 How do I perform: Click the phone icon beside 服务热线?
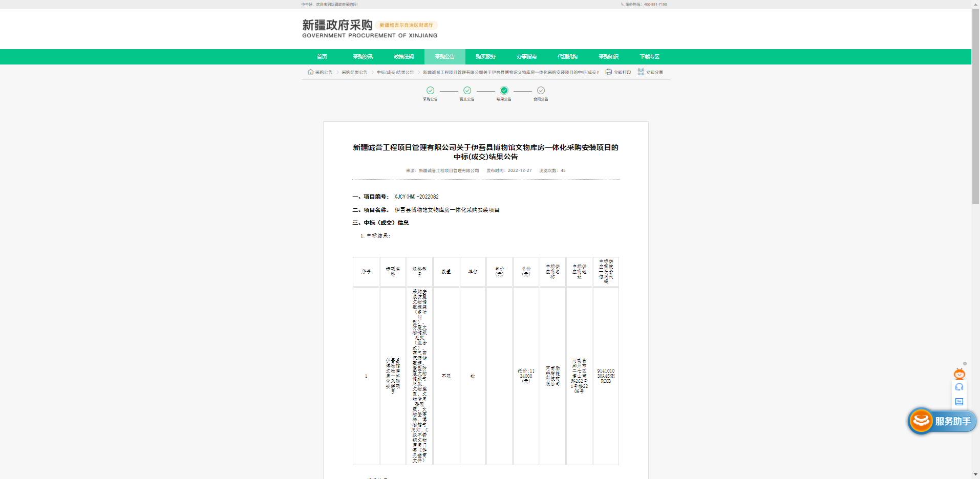[623, 4]
